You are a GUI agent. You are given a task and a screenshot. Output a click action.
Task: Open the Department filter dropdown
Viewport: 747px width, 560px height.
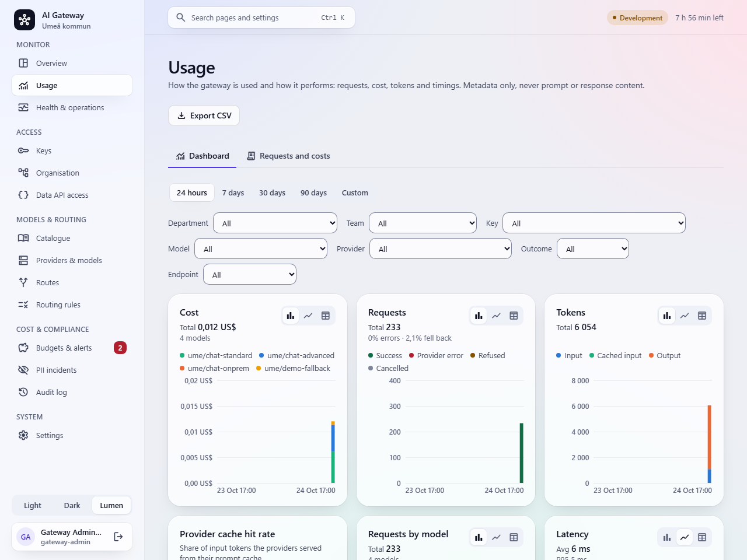tap(275, 223)
